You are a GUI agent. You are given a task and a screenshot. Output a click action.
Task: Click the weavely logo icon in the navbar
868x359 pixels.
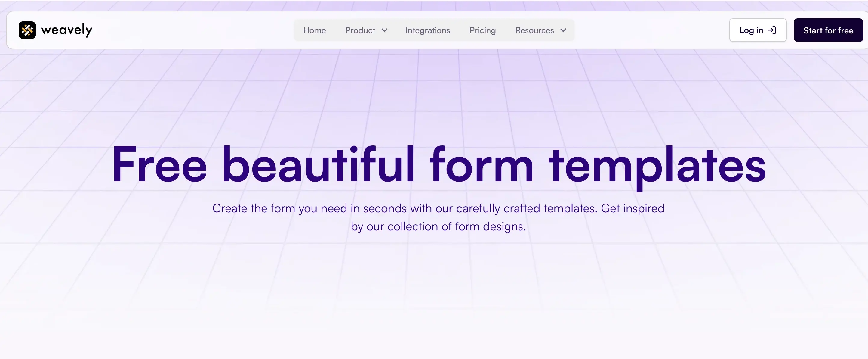[x=27, y=30]
